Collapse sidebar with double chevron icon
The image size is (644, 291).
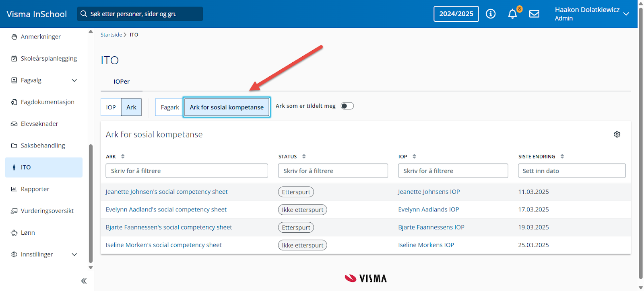pyautogui.click(x=84, y=281)
